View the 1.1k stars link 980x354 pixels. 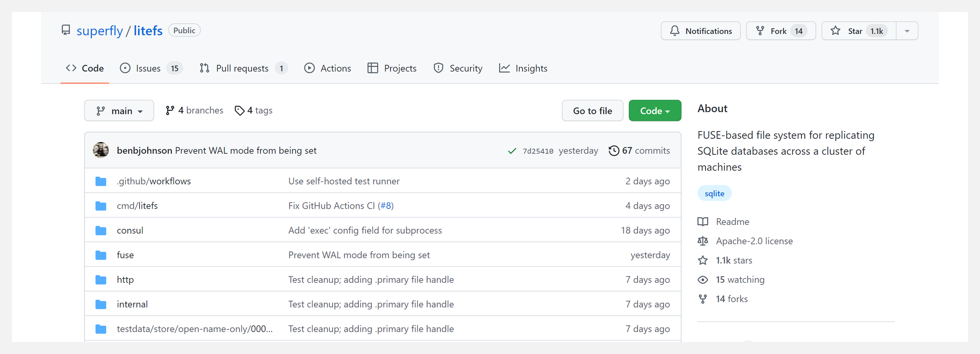pyautogui.click(x=734, y=261)
